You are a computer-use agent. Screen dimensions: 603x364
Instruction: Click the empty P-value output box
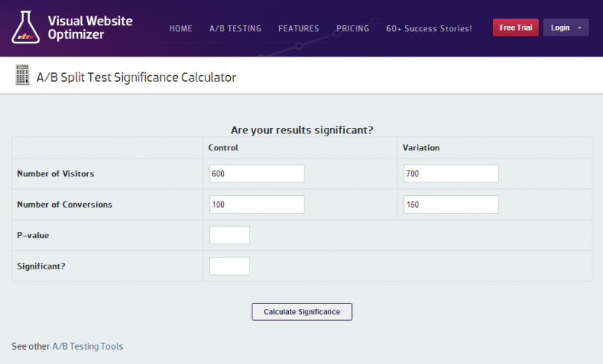(229, 235)
